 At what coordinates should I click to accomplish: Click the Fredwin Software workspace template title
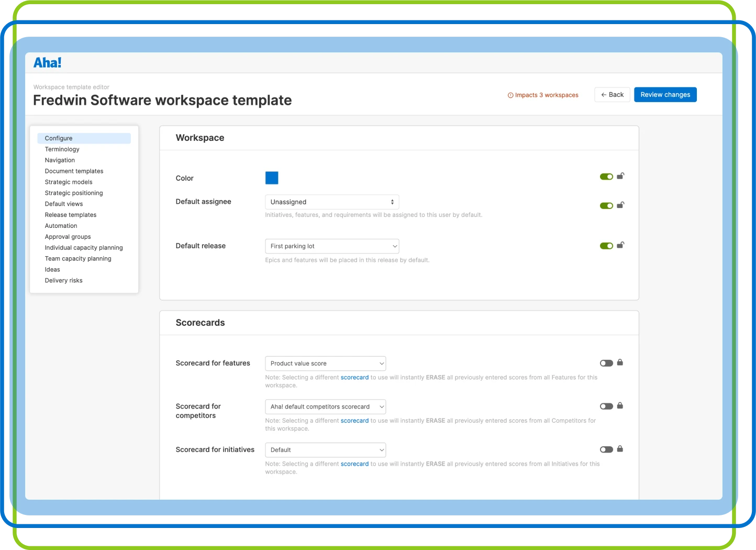click(x=162, y=101)
